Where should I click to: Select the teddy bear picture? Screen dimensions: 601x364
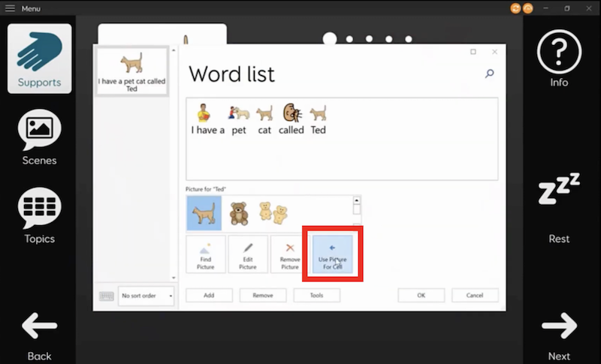point(239,213)
